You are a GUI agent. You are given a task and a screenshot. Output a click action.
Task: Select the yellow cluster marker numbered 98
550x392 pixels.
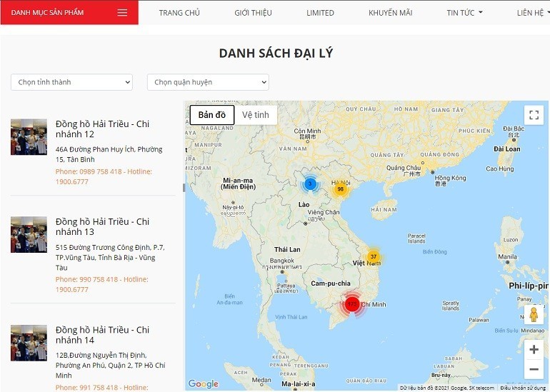coord(340,189)
